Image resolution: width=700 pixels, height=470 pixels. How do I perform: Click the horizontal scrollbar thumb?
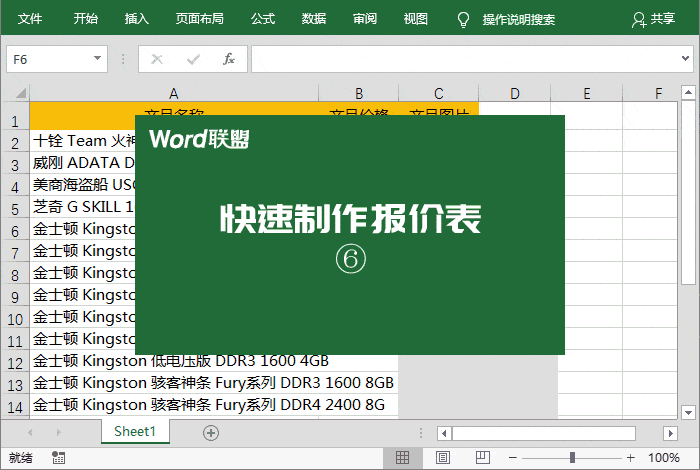pyautogui.click(x=544, y=433)
